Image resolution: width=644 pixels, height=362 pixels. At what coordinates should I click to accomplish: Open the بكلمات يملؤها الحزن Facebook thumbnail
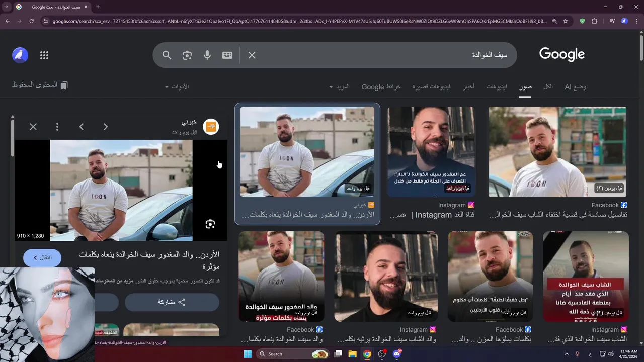click(x=491, y=277)
